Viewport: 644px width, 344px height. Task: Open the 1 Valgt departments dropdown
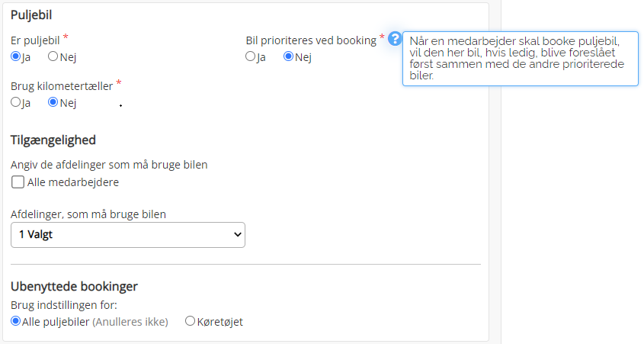128,235
